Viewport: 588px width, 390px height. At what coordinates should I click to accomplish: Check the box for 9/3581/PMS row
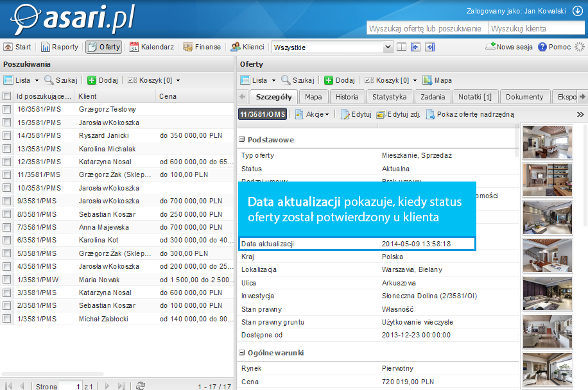pyautogui.click(x=6, y=201)
